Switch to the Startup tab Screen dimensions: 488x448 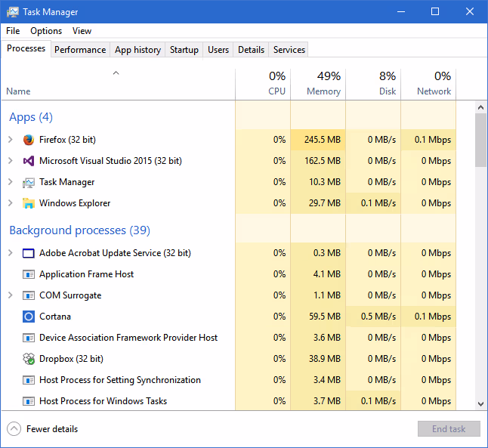[184, 50]
